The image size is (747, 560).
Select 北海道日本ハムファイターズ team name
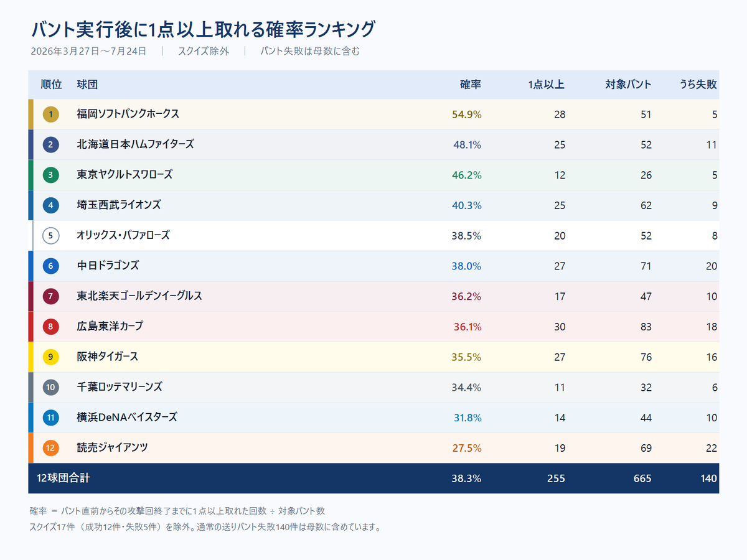tap(136, 144)
